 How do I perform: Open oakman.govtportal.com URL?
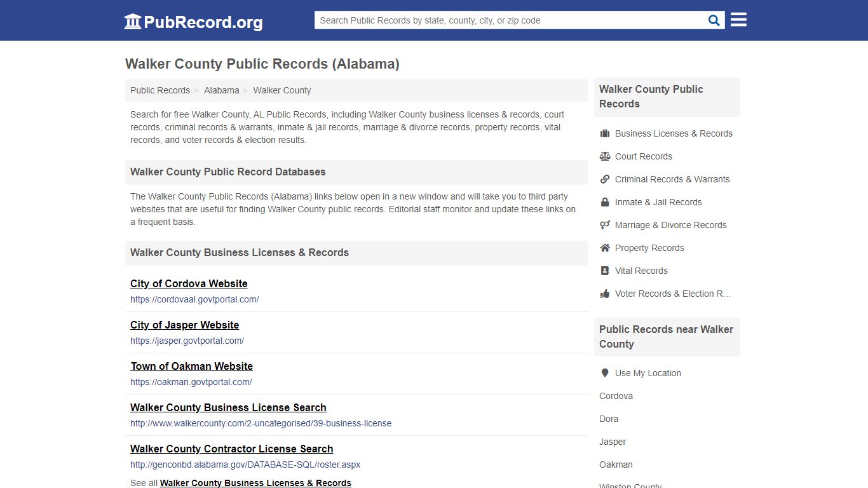[x=191, y=382]
